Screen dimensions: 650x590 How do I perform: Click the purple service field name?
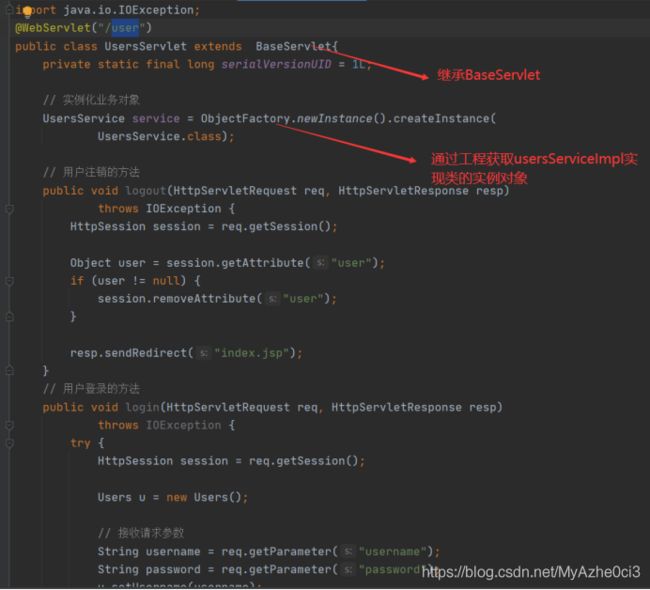[x=156, y=119]
